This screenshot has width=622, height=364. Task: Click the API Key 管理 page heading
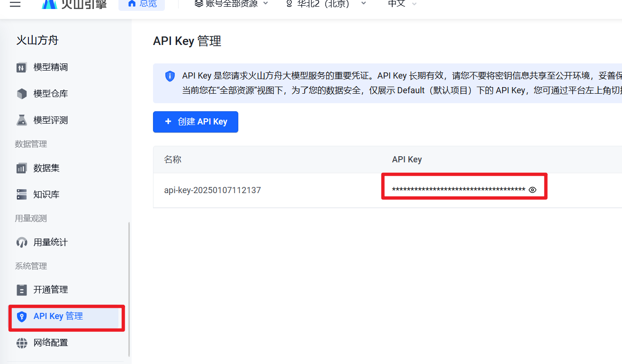click(187, 41)
